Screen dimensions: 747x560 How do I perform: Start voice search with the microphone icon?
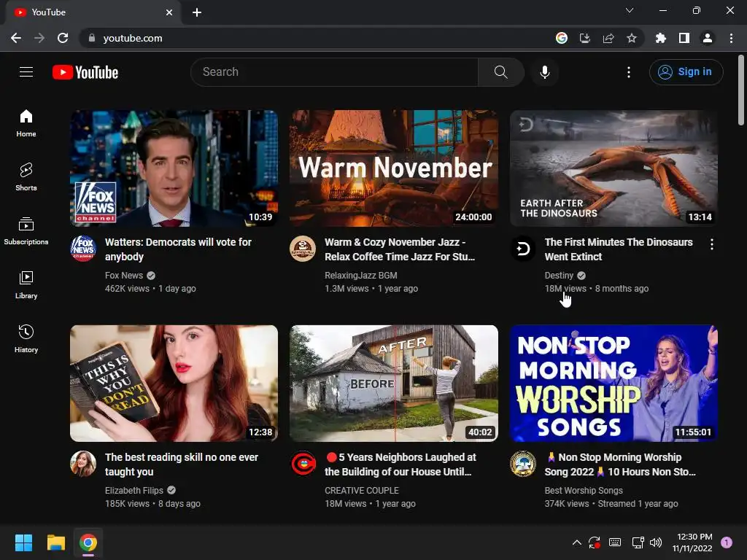click(544, 72)
